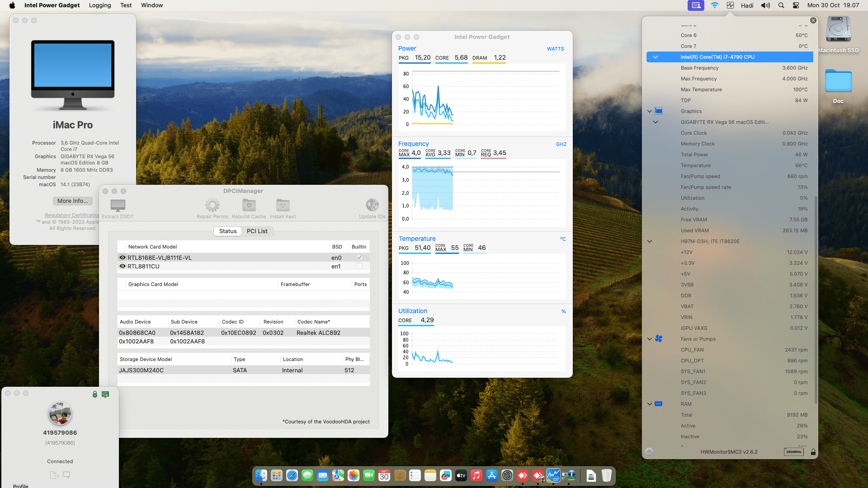Viewport: 868px width, 488px height.
Task: Select JAJS300M240C storage device row
Action: pos(243,370)
